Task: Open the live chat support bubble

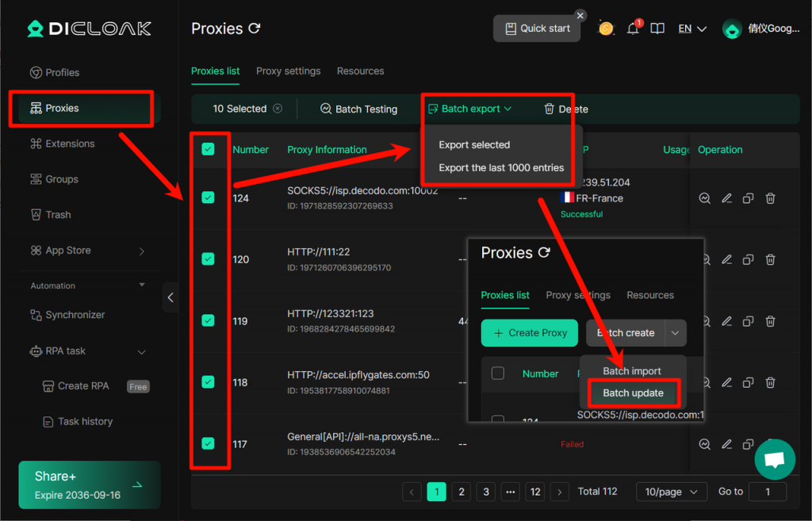Action: [774, 460]
